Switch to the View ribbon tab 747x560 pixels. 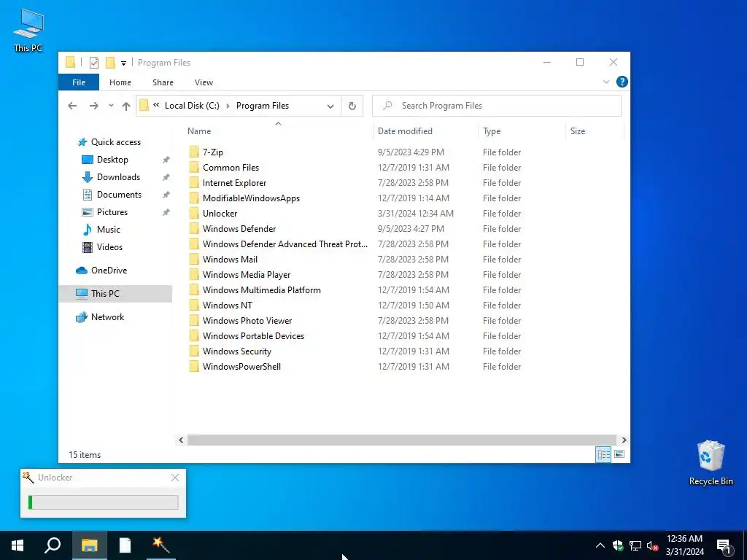coord(204,82)
